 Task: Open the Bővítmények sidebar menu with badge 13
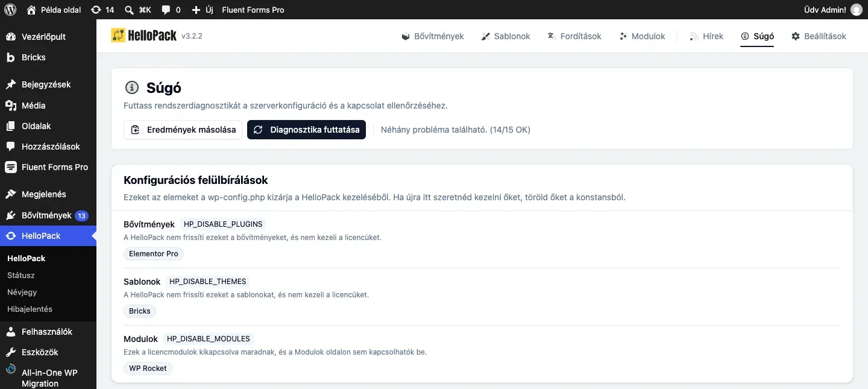pyautogui.click(x=48, y=215)
